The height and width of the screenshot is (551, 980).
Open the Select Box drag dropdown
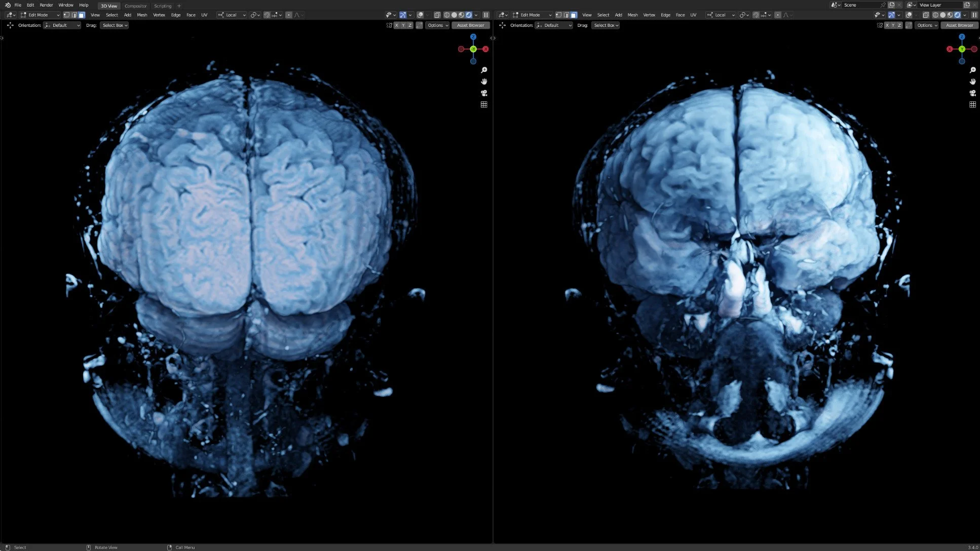pyautogui.click(x=114, y=25)
